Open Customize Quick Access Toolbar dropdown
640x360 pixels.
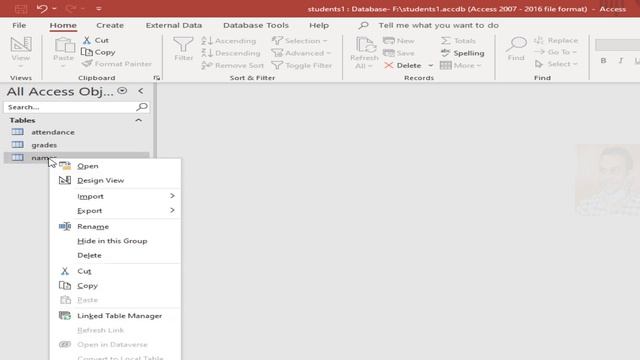pos(99,9)
